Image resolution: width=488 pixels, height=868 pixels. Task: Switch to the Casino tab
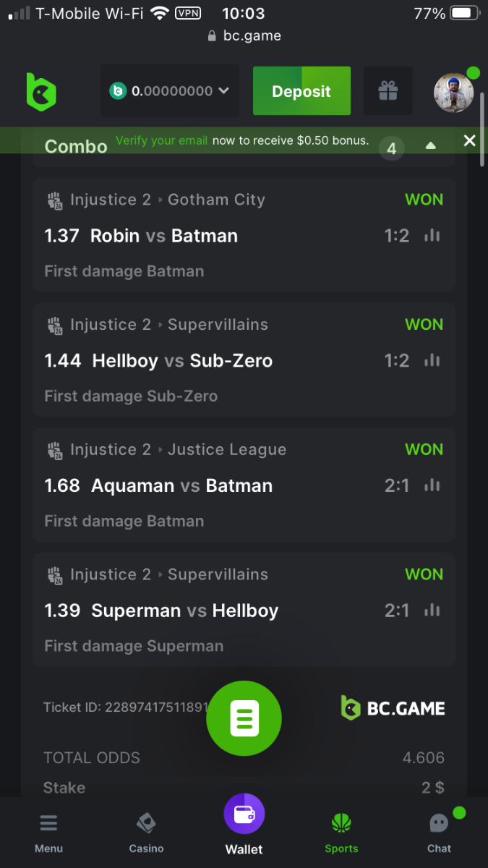pos(146,831)
